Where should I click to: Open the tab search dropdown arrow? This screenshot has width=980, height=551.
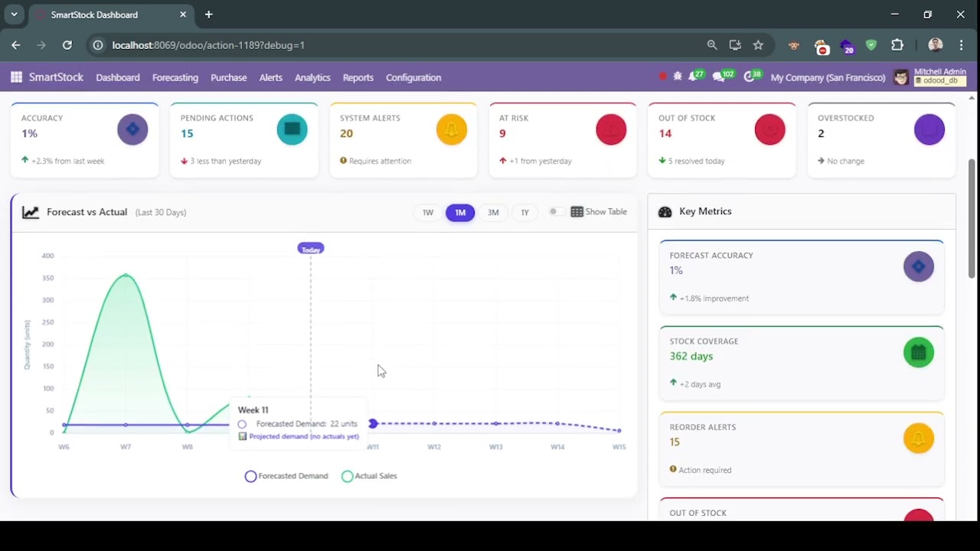pyautogui.click(x=14, y=15)
